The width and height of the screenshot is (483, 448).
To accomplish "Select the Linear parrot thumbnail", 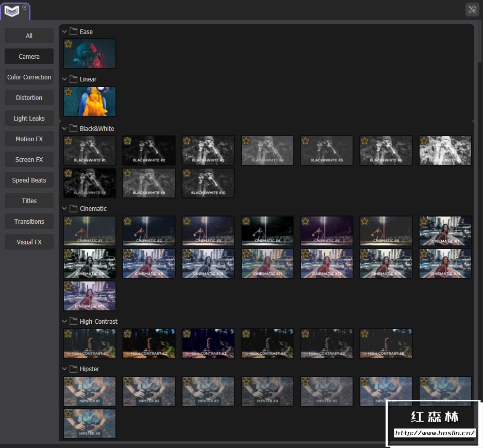I will (x=90, y=102).
